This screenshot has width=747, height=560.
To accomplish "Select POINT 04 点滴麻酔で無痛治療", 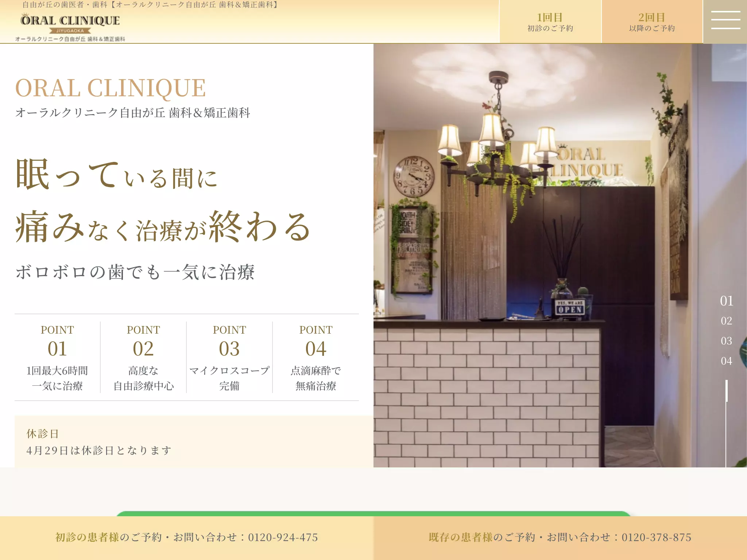I will (316, 357).
